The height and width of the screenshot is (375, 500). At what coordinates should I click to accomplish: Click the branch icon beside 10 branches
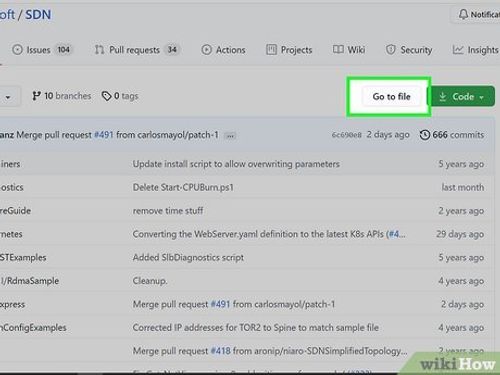pyautogui.click(x=36, y=96)
